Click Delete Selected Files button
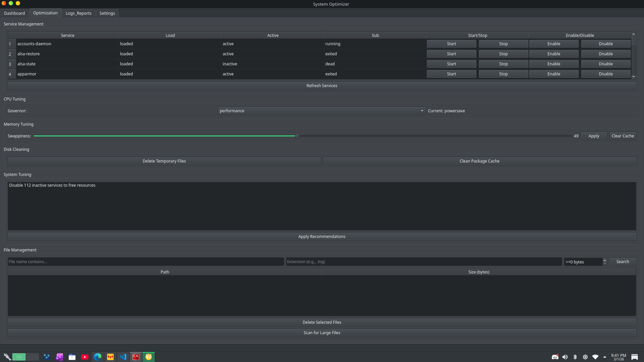The image size is (644, 362). pos(322,322)
